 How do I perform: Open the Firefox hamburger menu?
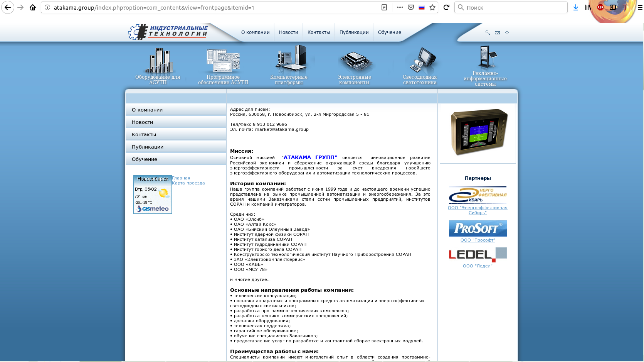(x=640, y=7)
